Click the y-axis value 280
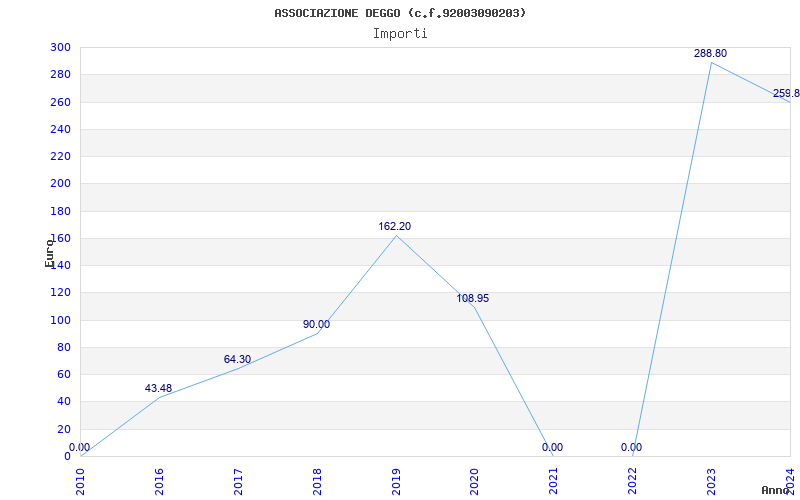The width and height of the screenshot is (800, 500). (60, 75)
